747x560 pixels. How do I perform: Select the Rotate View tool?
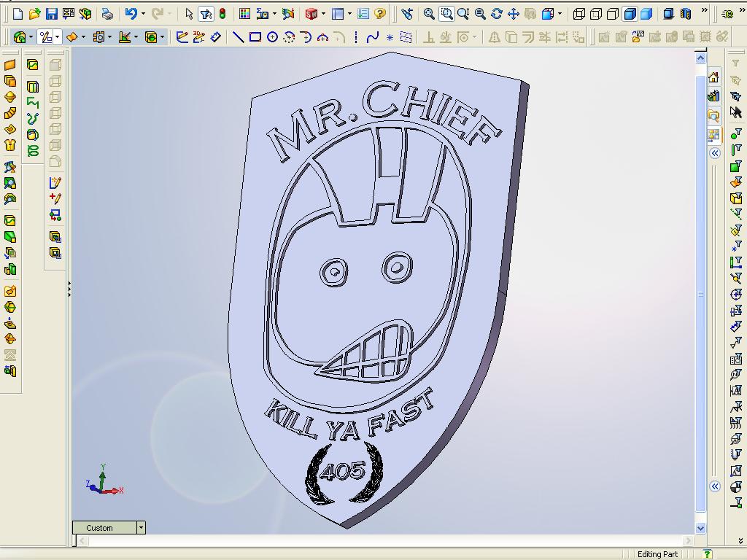496,14
